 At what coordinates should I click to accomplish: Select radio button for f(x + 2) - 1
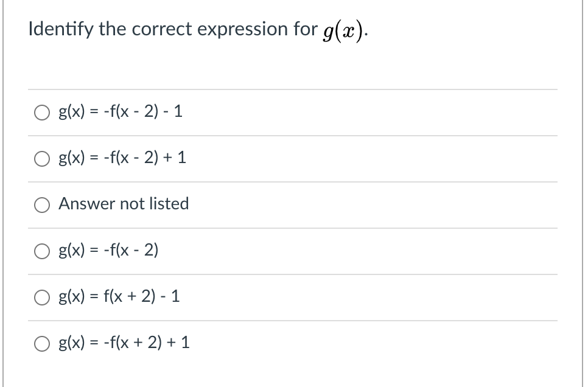(41, 298)
